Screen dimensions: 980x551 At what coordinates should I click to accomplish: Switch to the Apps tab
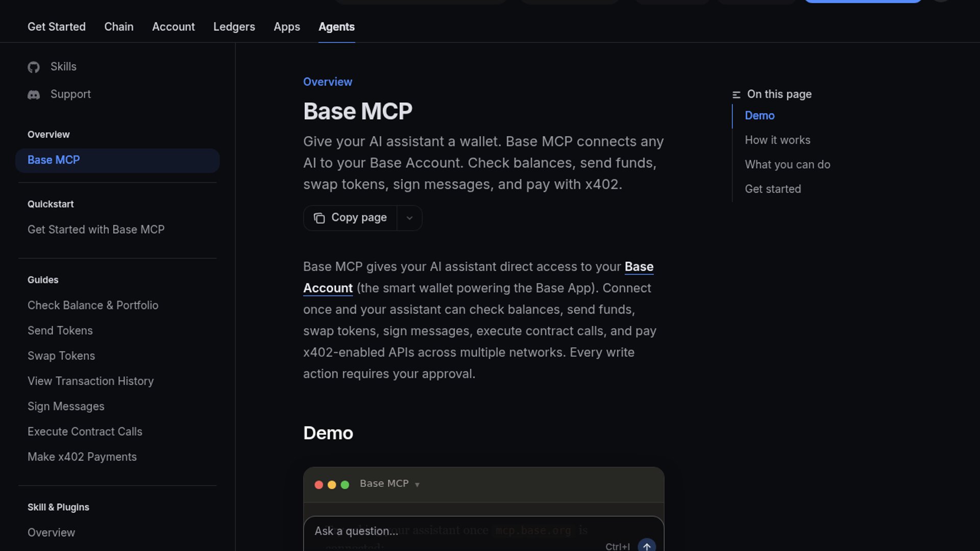click(287, 27)
